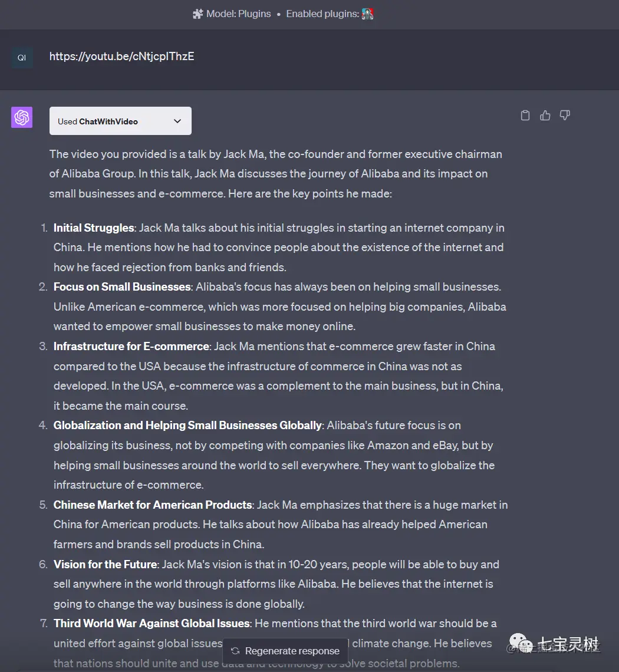The image size is (619, 672).
Task: Click the ChatGPT assistant avatar icon
Action: coord(22,117)
